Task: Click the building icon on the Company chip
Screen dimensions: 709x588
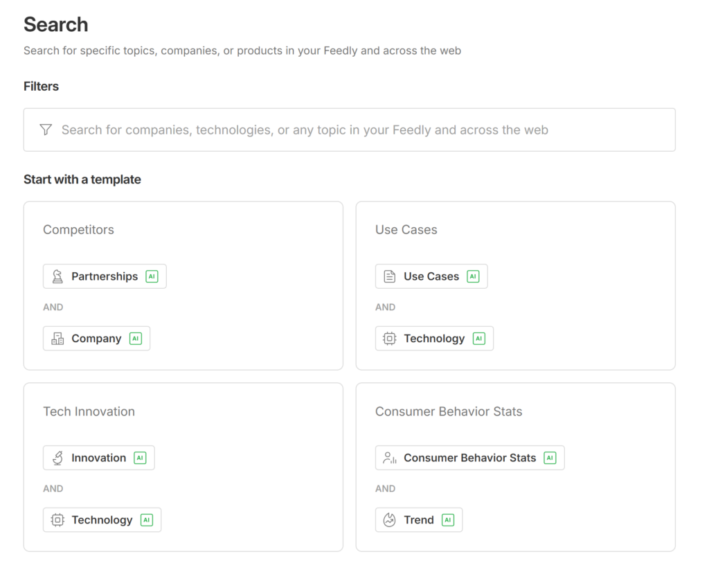Action: pos(57,339)
